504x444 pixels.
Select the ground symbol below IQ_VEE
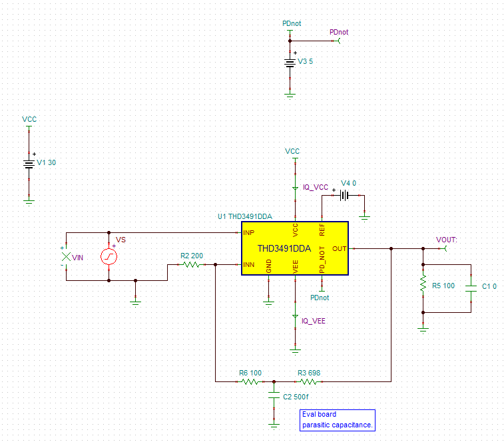[295, 351]
